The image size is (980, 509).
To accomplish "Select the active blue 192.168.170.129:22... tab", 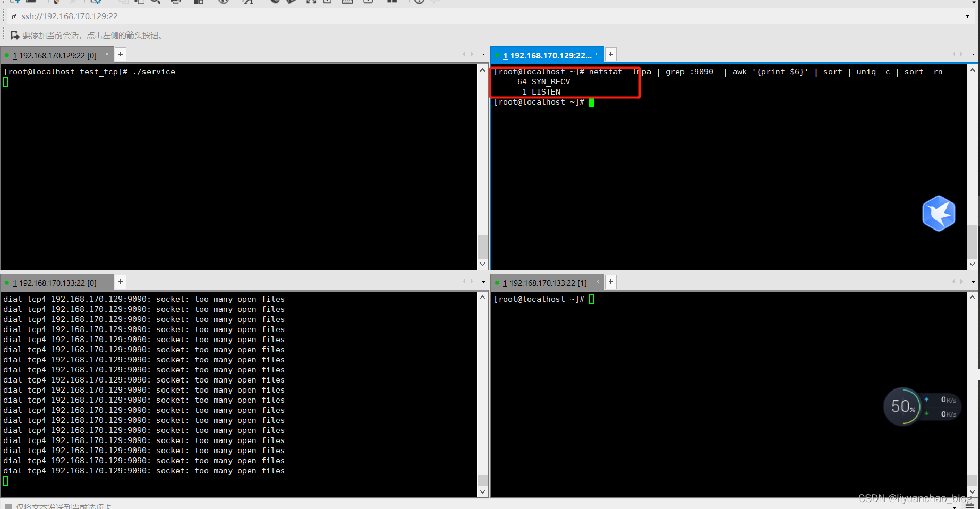I will [547, 55].
